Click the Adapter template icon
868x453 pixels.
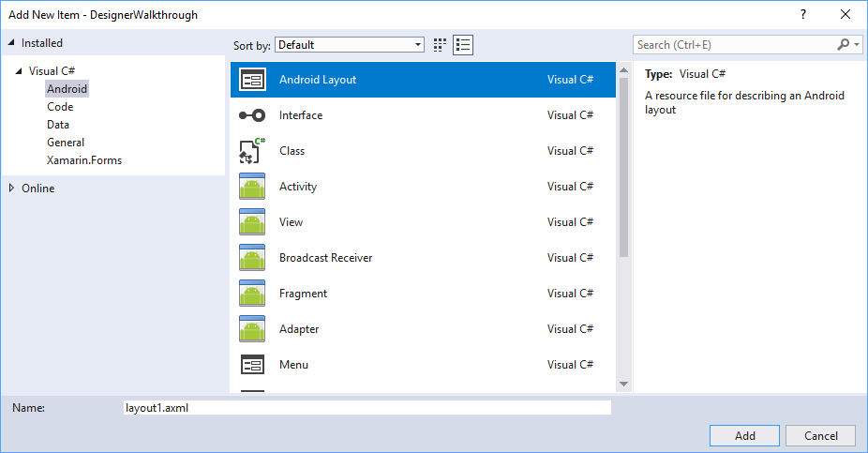[252, 329]
